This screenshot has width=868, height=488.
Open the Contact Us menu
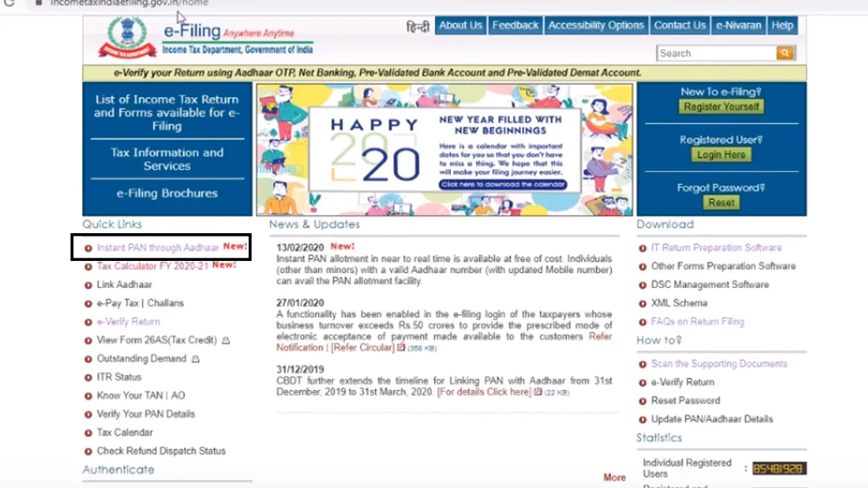click(x=679, y=26)
